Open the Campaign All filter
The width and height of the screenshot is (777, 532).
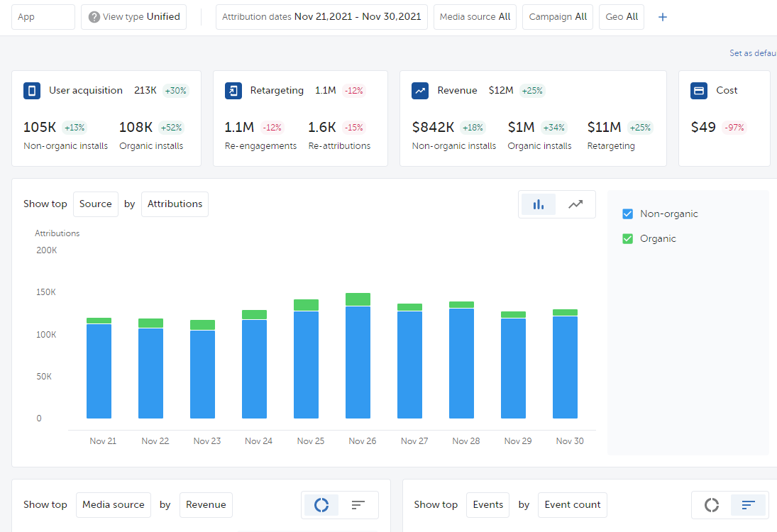click(x=558, y=17)
